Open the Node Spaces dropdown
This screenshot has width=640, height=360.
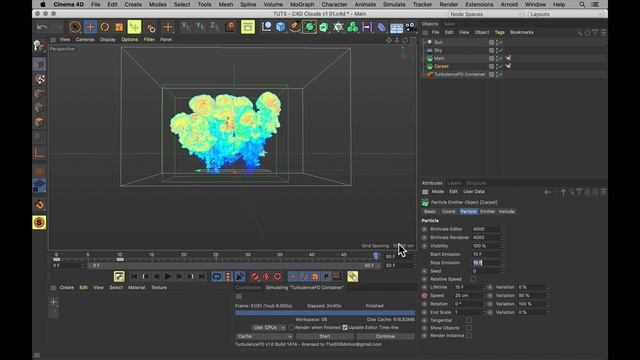486,14
